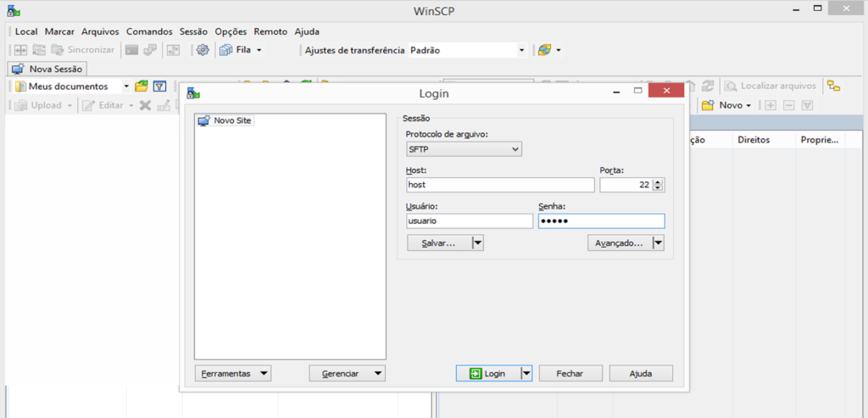Click the remote directory tree icon
Screen dimensions: 868x418
(834, 86)
